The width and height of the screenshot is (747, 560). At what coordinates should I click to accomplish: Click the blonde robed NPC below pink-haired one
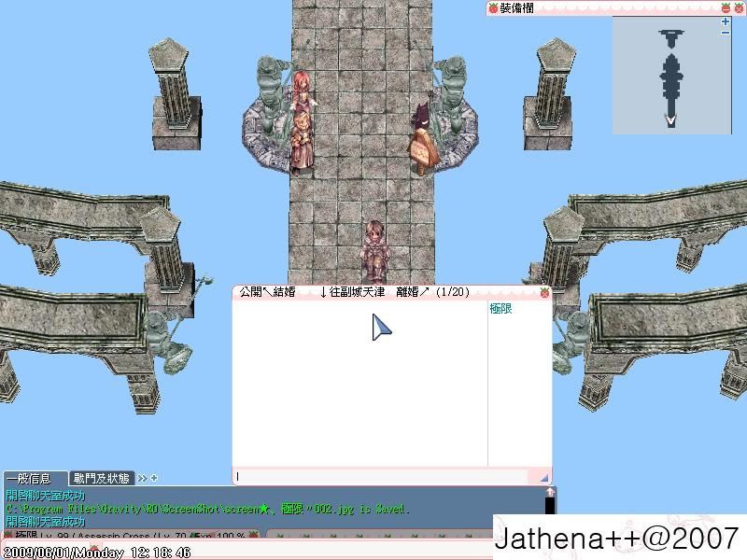click(302, 142)
